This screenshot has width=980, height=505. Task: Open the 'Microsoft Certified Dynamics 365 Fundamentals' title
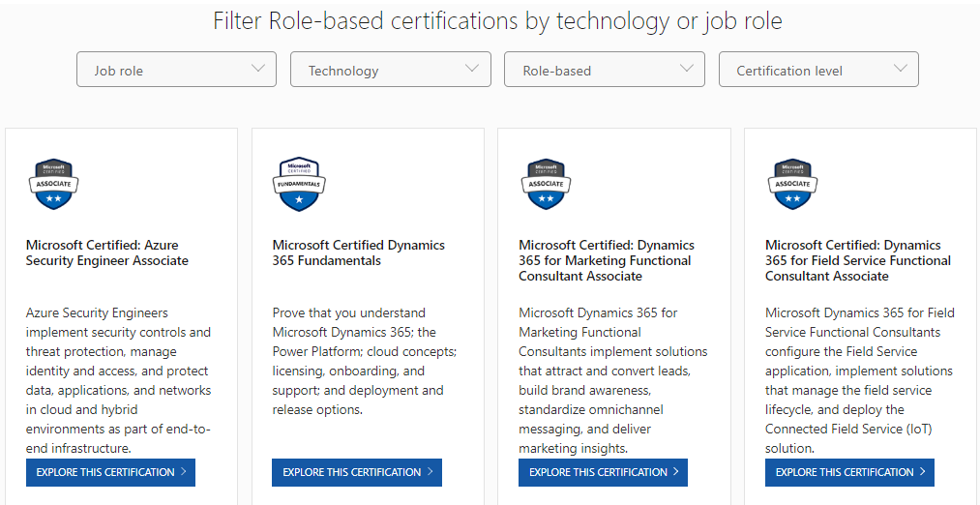click(x=359, y=252)
